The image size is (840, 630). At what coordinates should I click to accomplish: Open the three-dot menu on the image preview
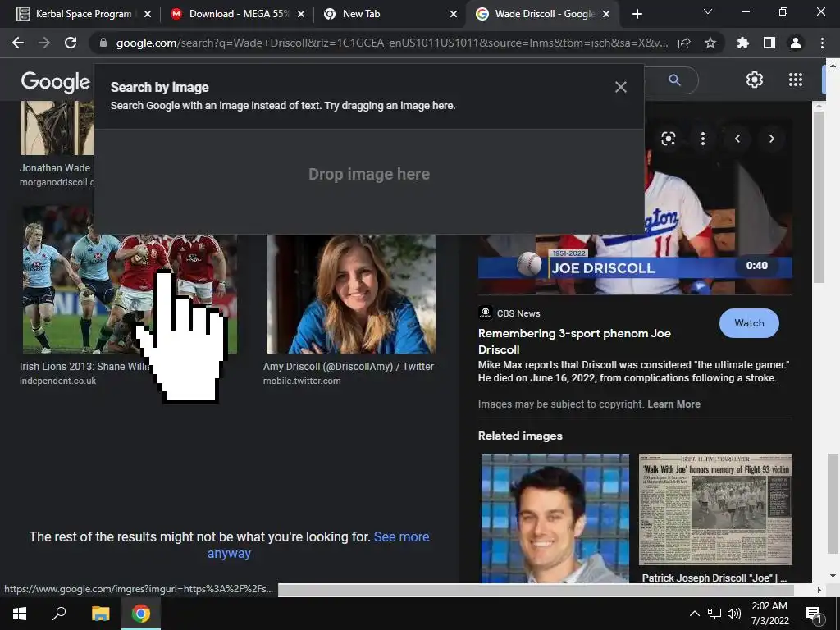tap(703, 139)
